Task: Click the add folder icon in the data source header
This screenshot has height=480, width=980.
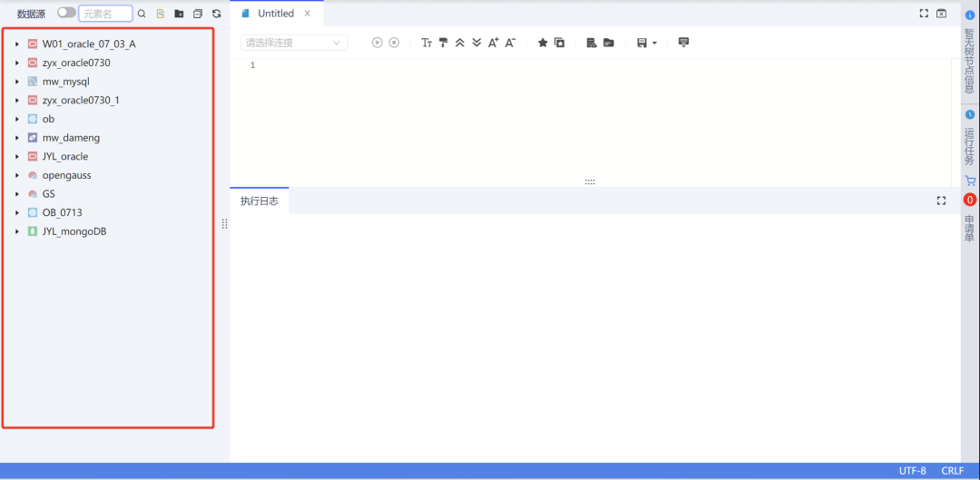Action: (179, 14)
